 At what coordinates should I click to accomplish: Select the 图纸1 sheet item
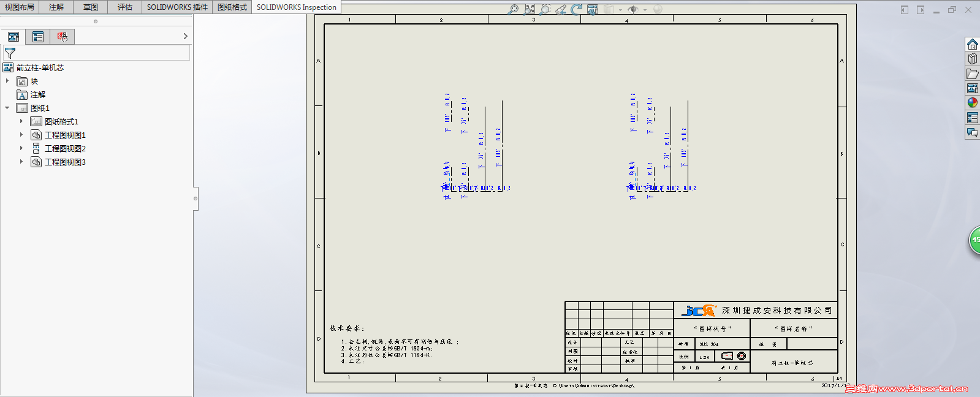[x=40, y=108]
